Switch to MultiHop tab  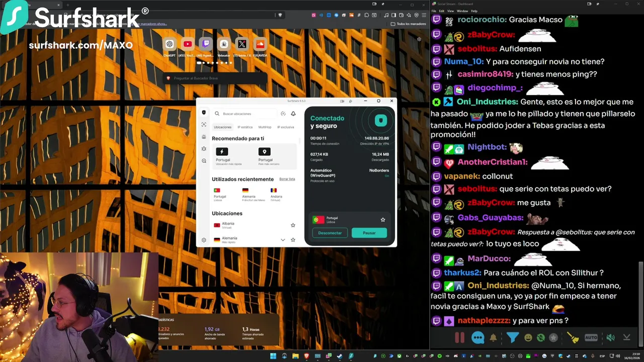(265, 127)
